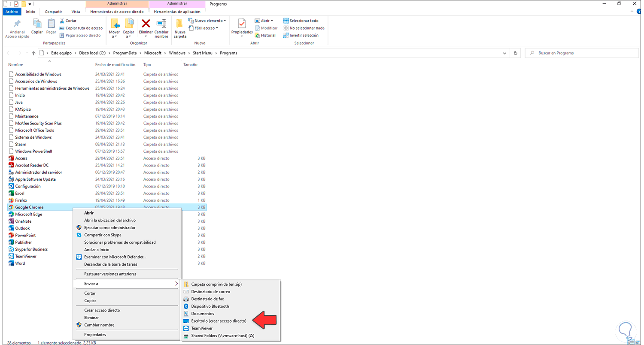The image size is (644, 345).
Task: Click the PowerPoint shortcut icon
Action: 11,235
